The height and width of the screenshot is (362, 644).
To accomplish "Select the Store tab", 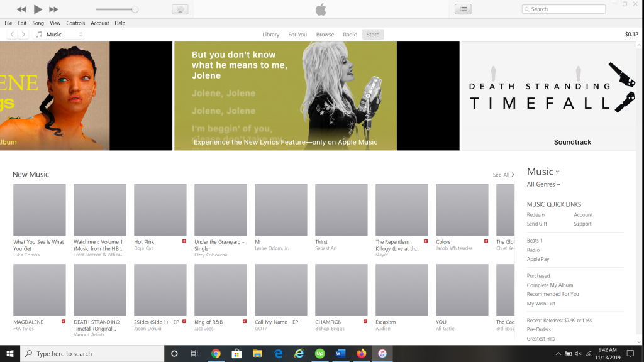I will [373, 35].
